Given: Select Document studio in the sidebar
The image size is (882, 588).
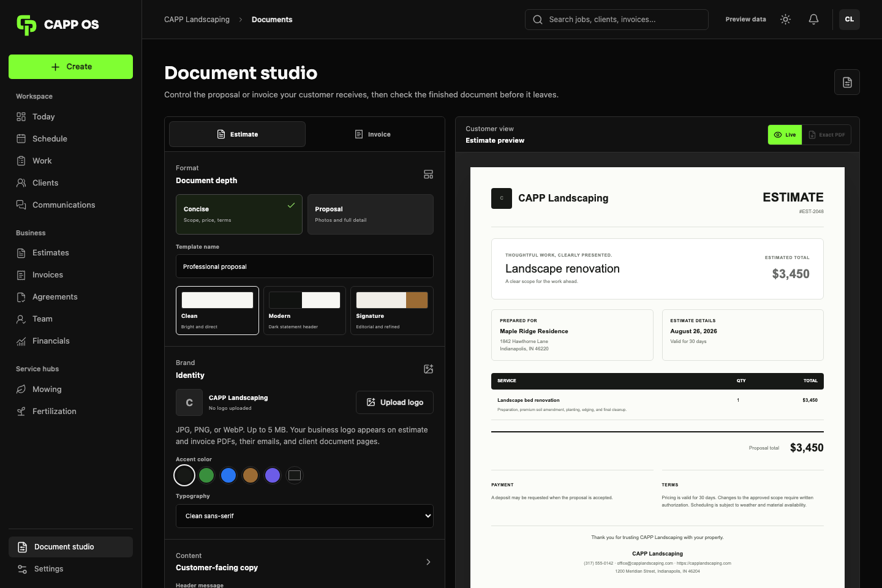Looking at the screenshot, I should tap(71, 547).
